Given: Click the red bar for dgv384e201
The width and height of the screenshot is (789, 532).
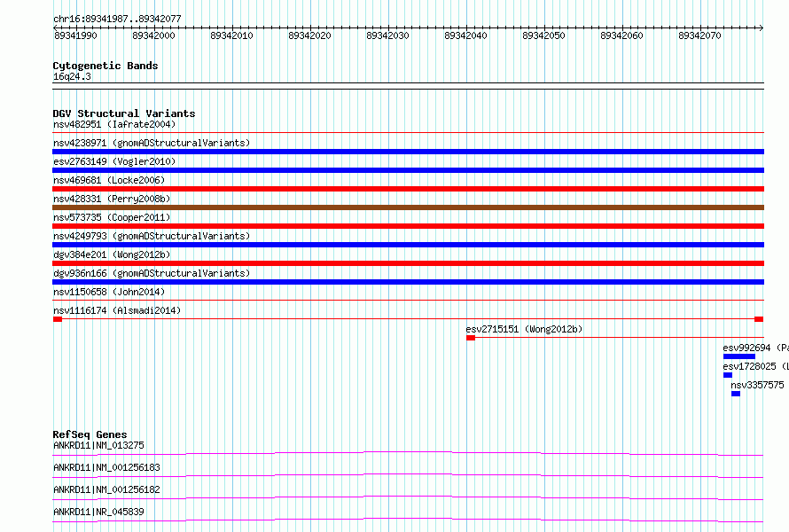Looking at the screenshot, I should coord(408,263).
